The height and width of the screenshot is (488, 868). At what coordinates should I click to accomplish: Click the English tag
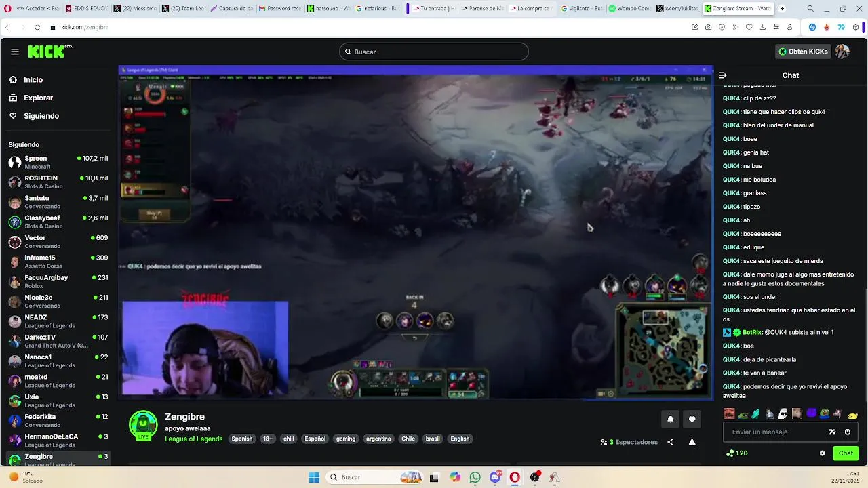[x=460, y=439]
